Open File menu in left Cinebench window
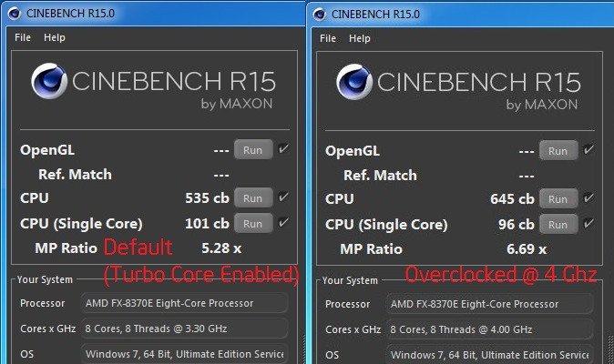The height and width of the screenshot is (364, 614). pyautogui.click(x=23, y=37)
